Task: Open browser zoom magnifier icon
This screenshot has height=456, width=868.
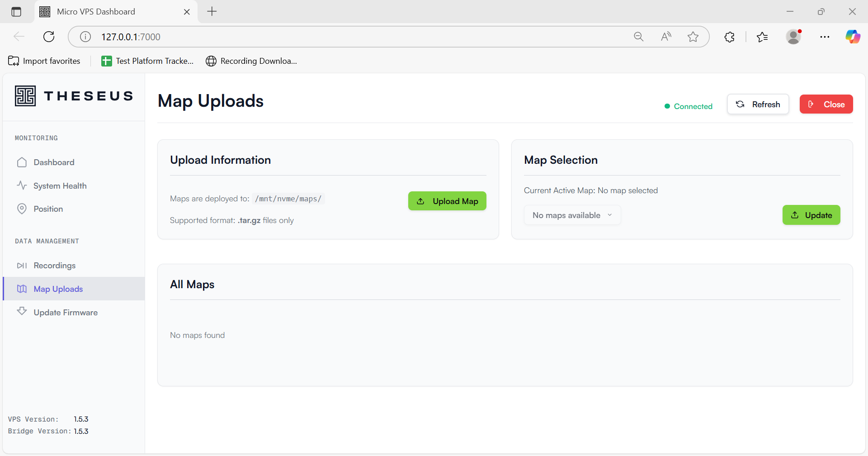Action: click(x=638, y=37)
